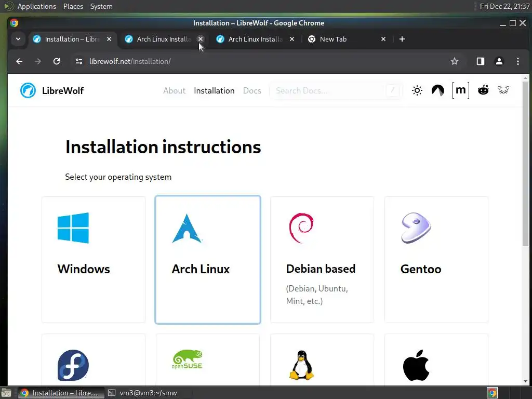
Task: Click the clock Fri Dec 22, 21:37
Action: (x=504, y=6)
